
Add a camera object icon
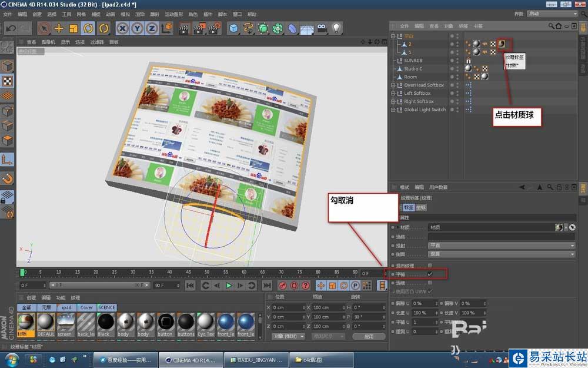tap(322, 28)
